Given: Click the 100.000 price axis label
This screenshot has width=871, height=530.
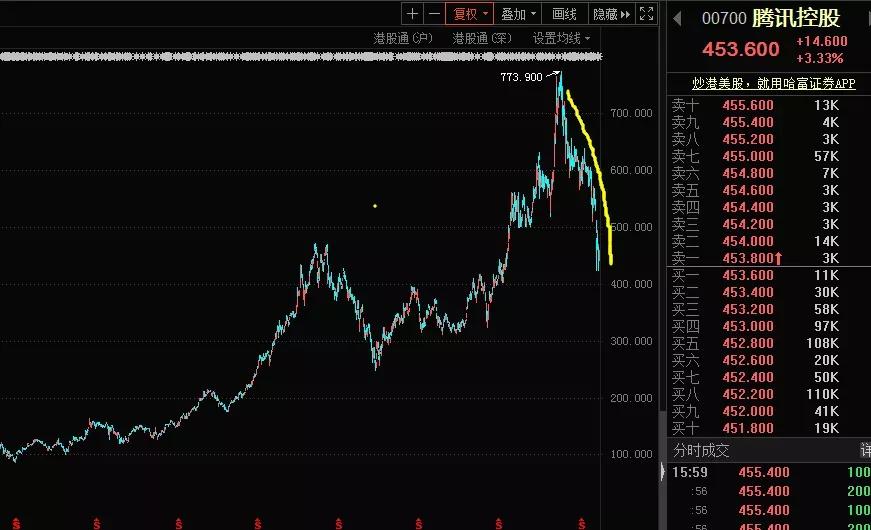Looking at the screenshot, I should 631,454.
